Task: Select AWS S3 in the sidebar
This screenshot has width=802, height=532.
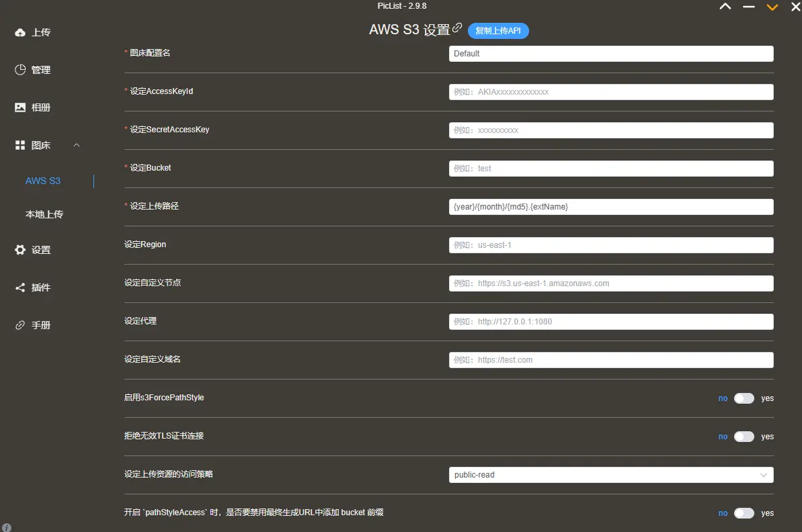Action: [43, 181]
